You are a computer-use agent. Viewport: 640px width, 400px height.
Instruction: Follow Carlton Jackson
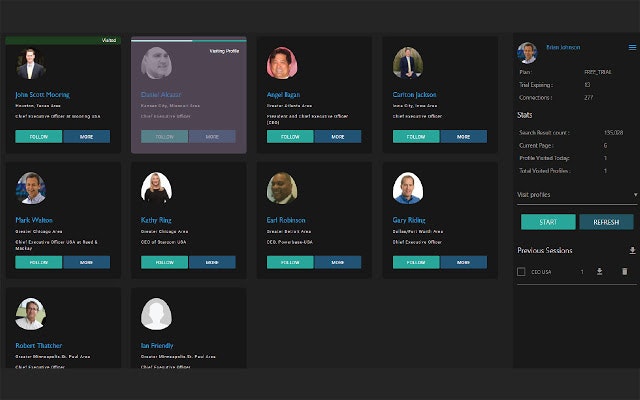[416, 136]
